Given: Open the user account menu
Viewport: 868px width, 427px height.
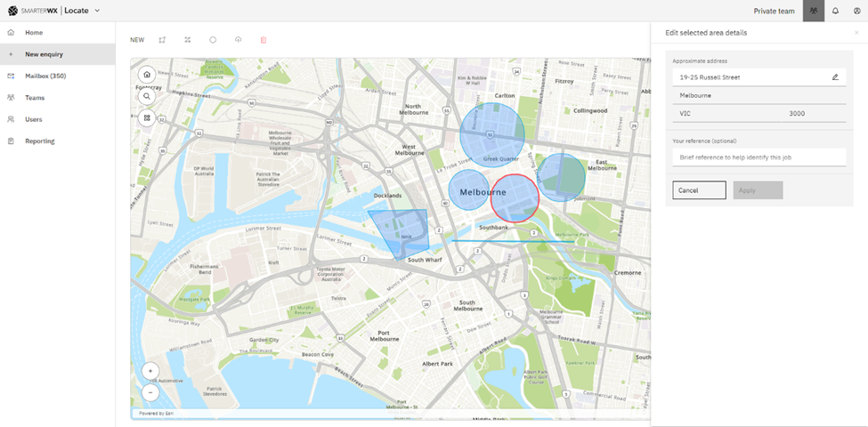Looking at the screenshot, I should click(x=857, y=11).
